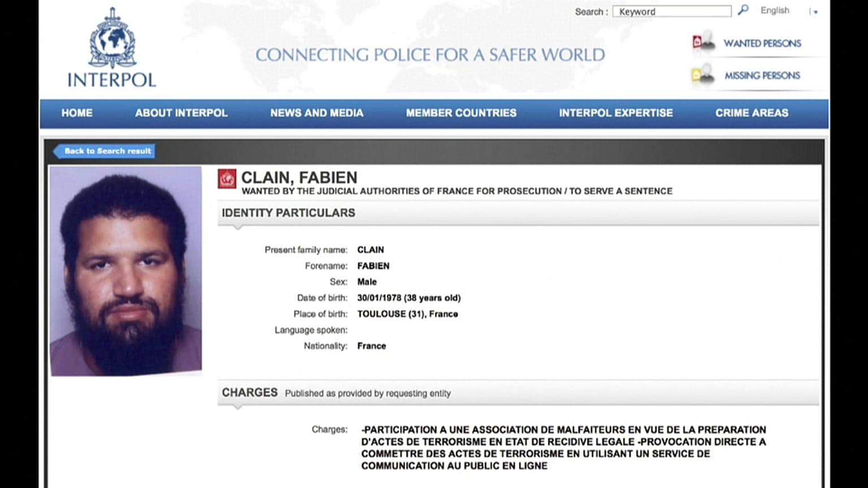The height and width of the screenshot is (488, 868).
Task: Click the family name value CLAIN
Action: point(371,250)
